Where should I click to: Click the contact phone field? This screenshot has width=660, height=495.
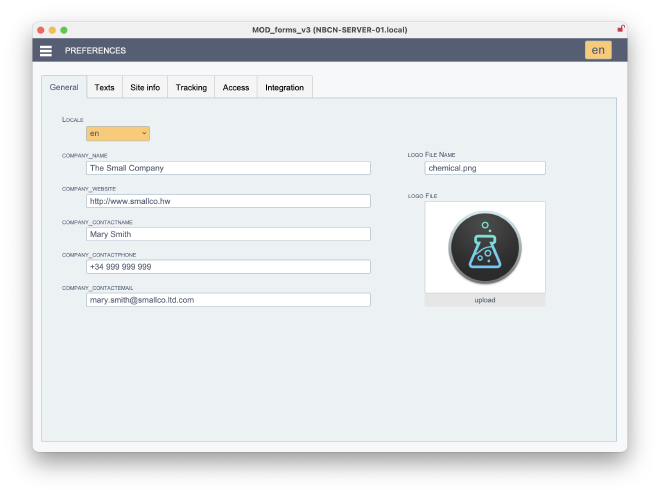pos(228,267)
